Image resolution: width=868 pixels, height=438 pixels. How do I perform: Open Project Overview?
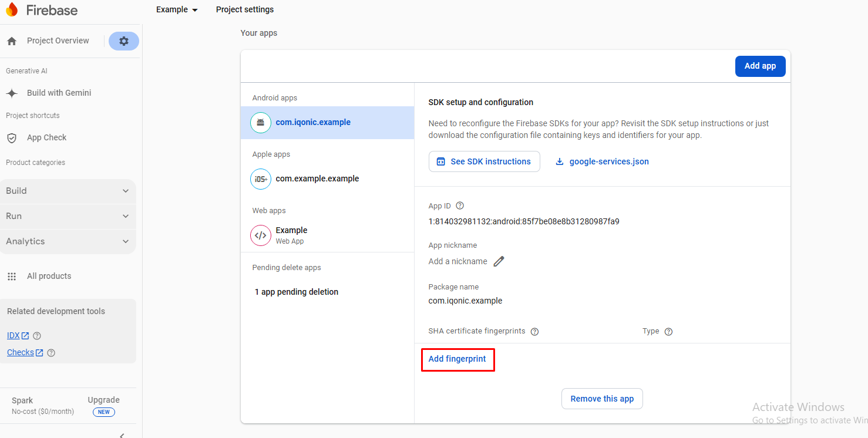pyautogui.click(x=58, y=41)
